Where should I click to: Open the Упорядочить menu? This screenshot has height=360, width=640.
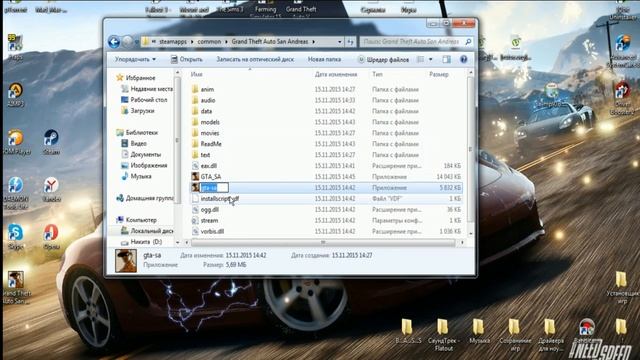click(x=135, y=60)
